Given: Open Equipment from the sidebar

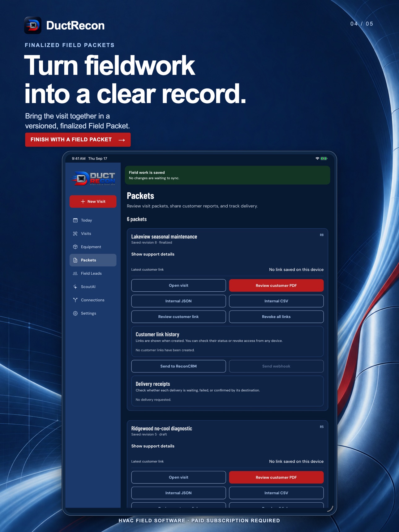Looking at the screenshot, I should tap(93, 247).
